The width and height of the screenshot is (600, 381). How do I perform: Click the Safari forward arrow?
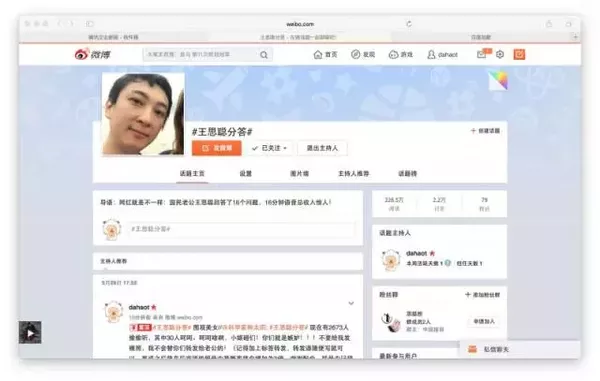71,24
